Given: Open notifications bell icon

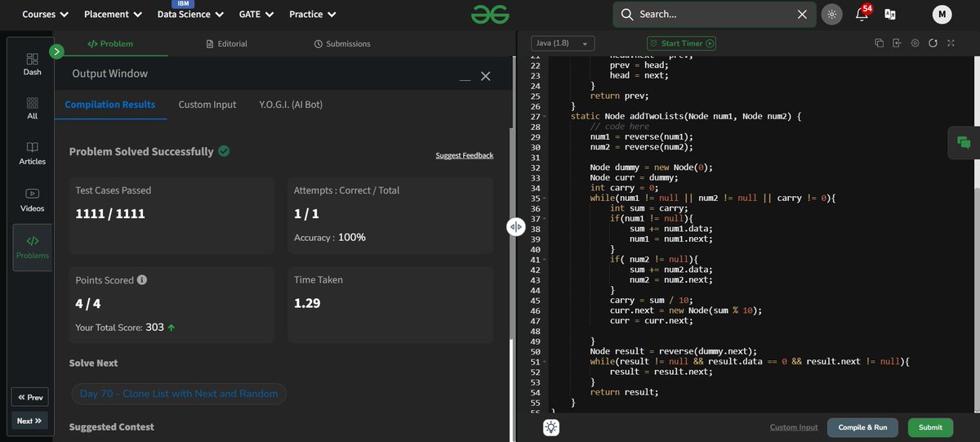Looking at the screenshot, I should pos(862,14).
